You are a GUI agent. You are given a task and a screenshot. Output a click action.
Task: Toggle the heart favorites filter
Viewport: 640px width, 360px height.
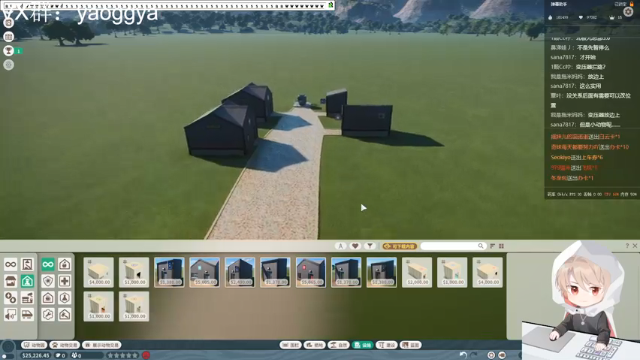(355, 246)
